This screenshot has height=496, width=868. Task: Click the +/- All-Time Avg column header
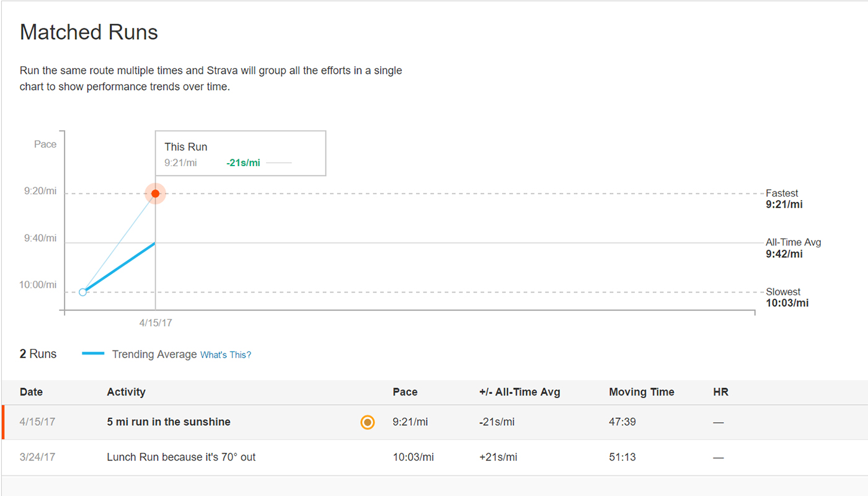tap(520, 392)
